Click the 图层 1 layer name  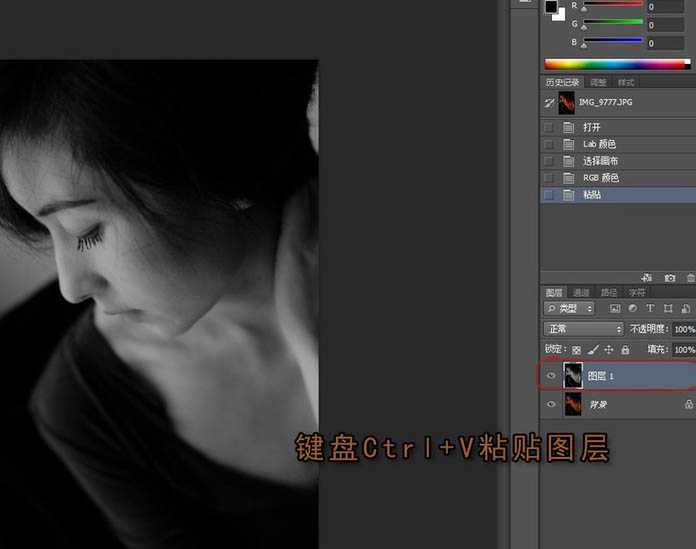click(600, 376)
